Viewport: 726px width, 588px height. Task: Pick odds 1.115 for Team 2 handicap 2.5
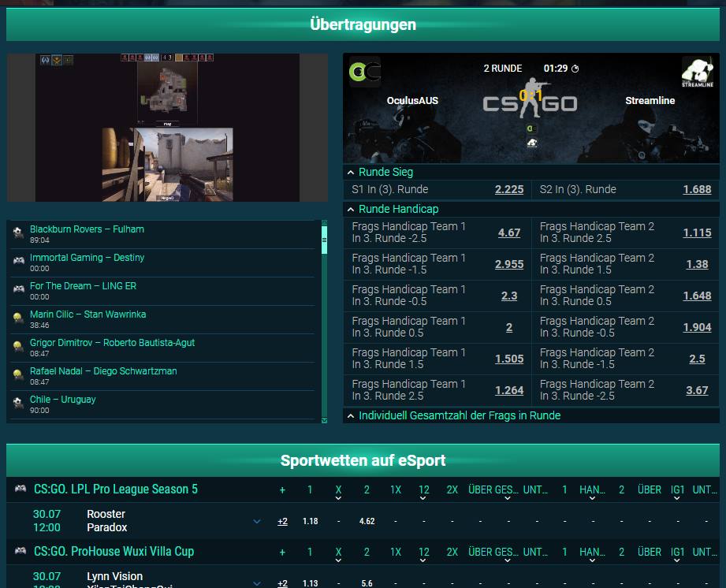[697, 233]
